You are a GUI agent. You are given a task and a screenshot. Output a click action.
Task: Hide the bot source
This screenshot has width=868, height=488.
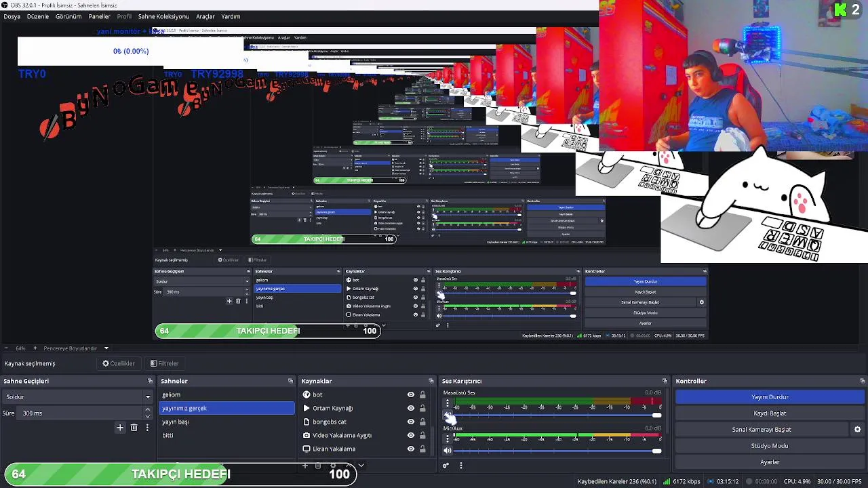click(410, 394)
